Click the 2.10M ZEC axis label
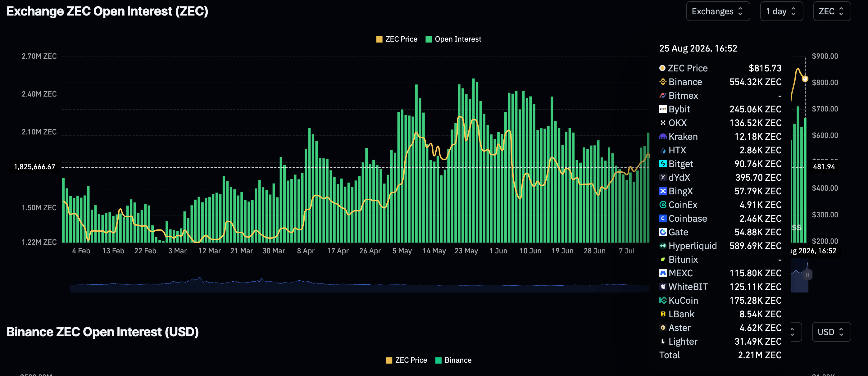 (x=39, y=132)
